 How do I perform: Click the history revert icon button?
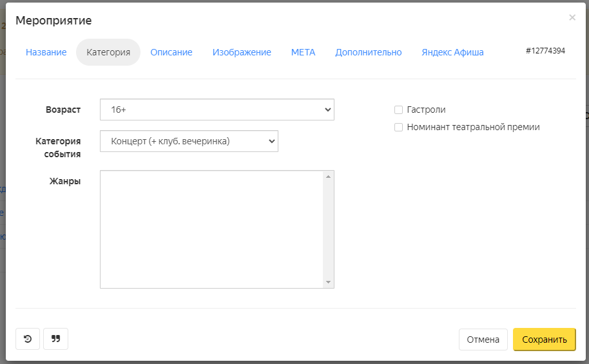[x=28, y=339]
